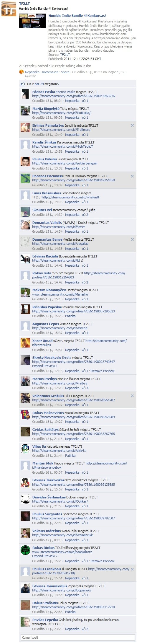Toggle Patinka on Vilius Sa comment
The height and width of the screenshot is (644, 147).
[70, 456]
